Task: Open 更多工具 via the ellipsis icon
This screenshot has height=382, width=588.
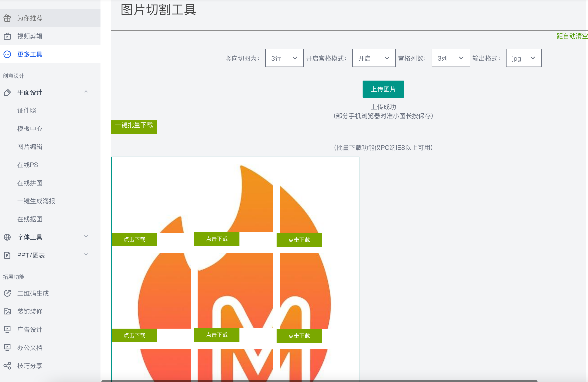Action: [7, 54]
